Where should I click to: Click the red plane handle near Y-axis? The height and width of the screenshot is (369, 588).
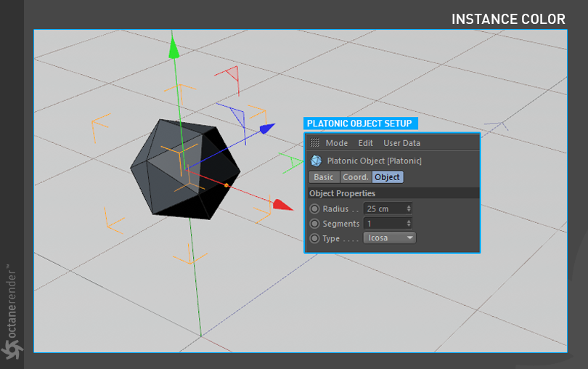[x=233, y=74]
